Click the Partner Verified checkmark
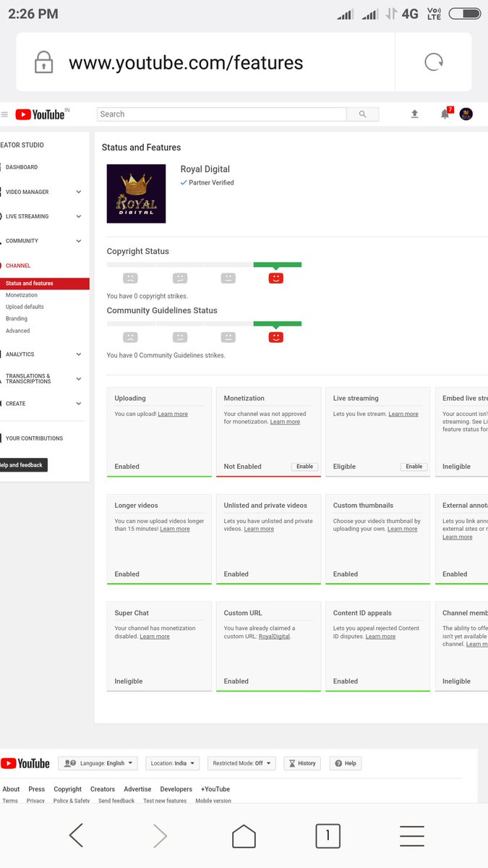The image size is (488, 868). (184, 183)
